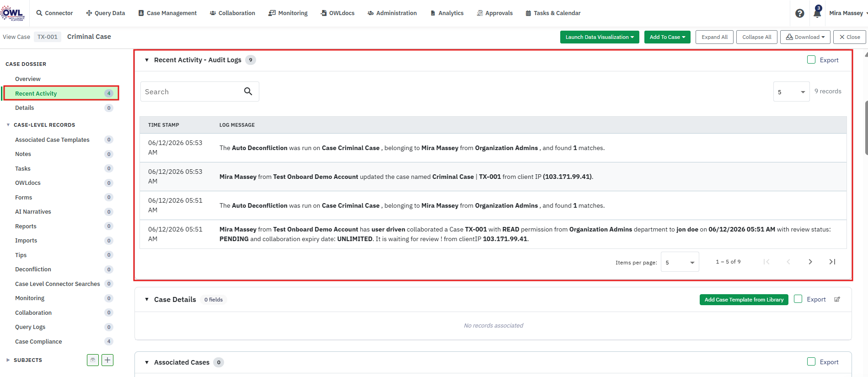The image size is (868, 377).
Task: Collapse the Associated Cases section
Action: (x=147, y=362)
